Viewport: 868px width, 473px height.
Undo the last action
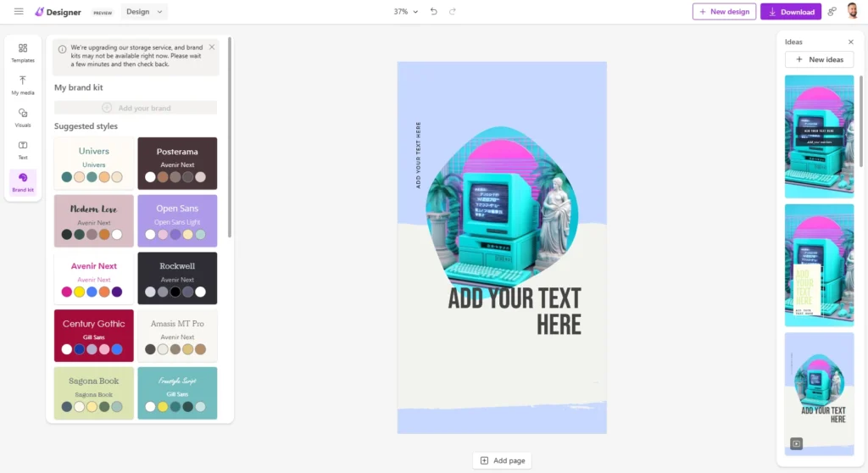(x=433, y=11)
